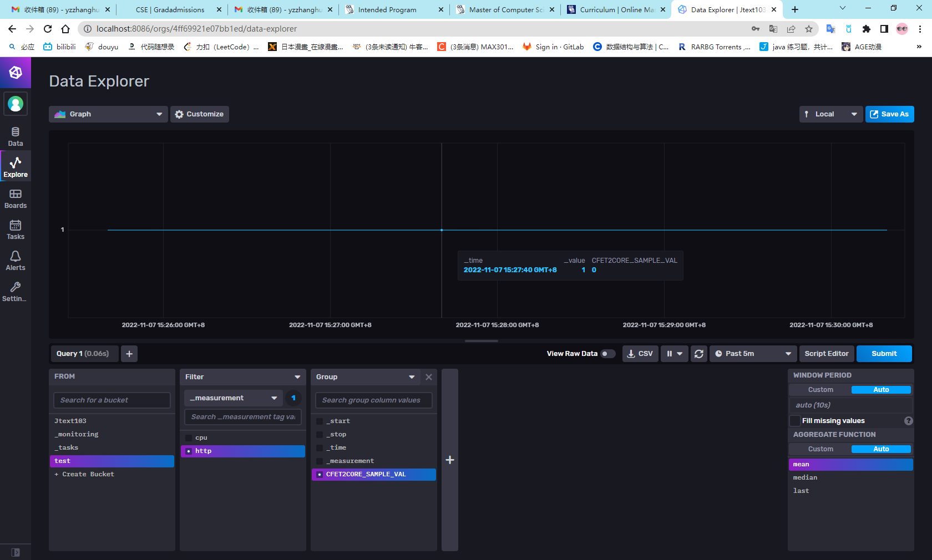Add a new builder card with plus
The image size is (932, 560).
click(x=450, y=460)
